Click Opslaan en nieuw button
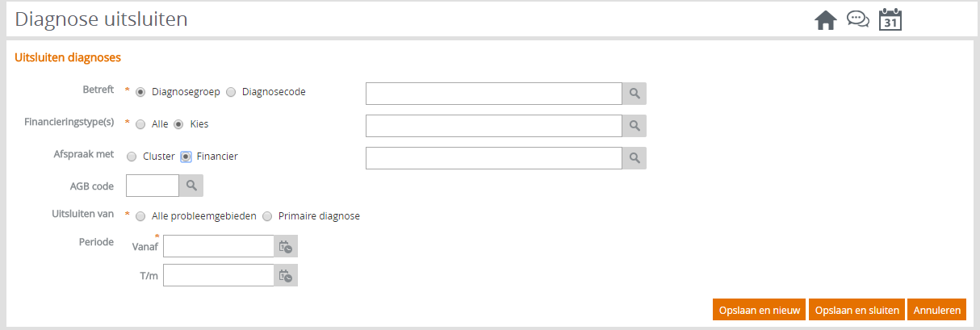The width and height of the screenshot is (980, 330). click(x=759, y=310)
